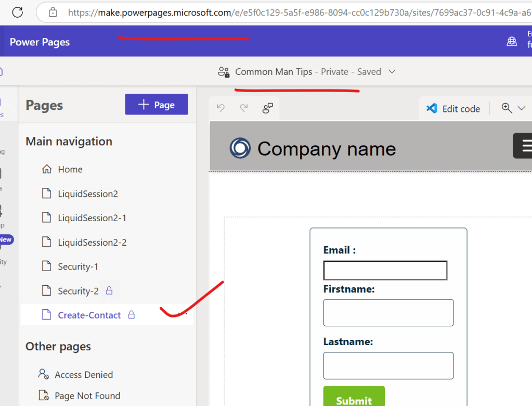Click the lock icon beside Security-2
Screen dimensions: 532x406
[x=109, y=290]
